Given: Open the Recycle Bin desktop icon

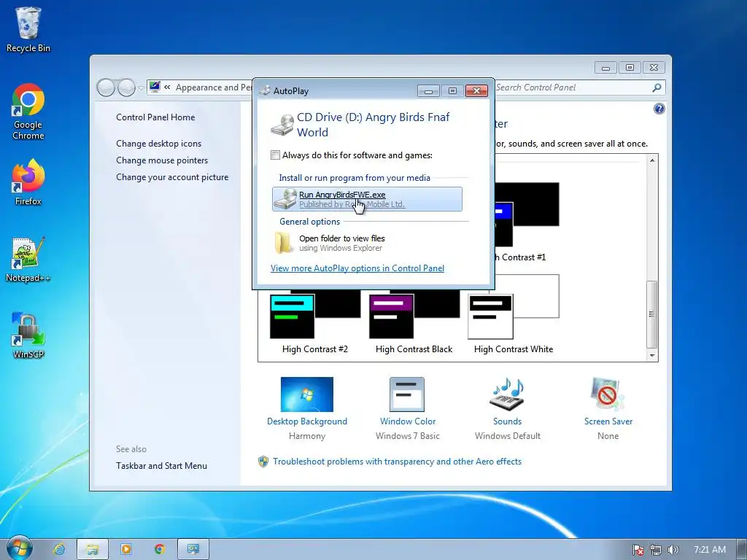Looking at the screenshot, I should pos(28,29).
